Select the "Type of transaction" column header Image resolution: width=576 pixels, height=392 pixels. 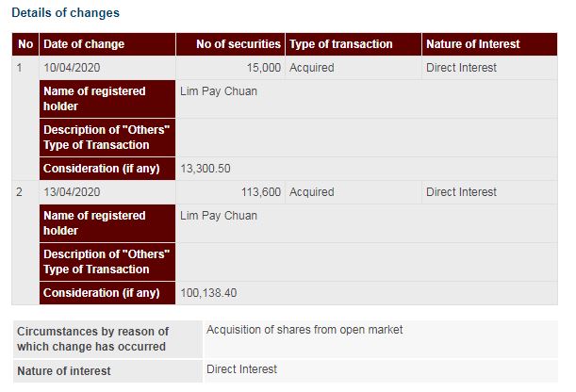coord(340,44)
